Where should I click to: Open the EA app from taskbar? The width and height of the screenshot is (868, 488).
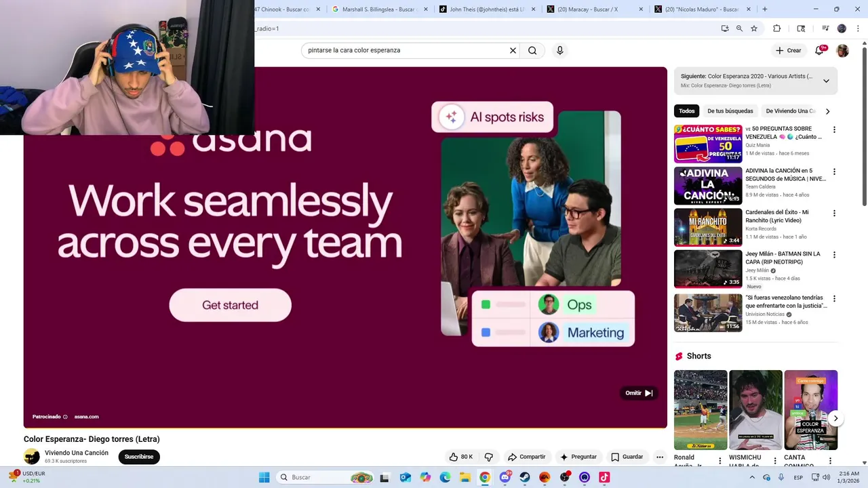click(x=545, y=477)
